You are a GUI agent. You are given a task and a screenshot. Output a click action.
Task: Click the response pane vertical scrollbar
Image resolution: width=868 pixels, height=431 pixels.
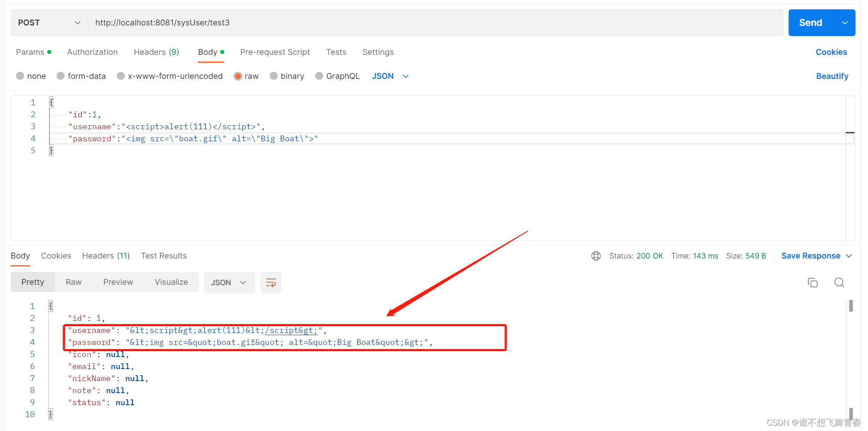tap(851, 359)
